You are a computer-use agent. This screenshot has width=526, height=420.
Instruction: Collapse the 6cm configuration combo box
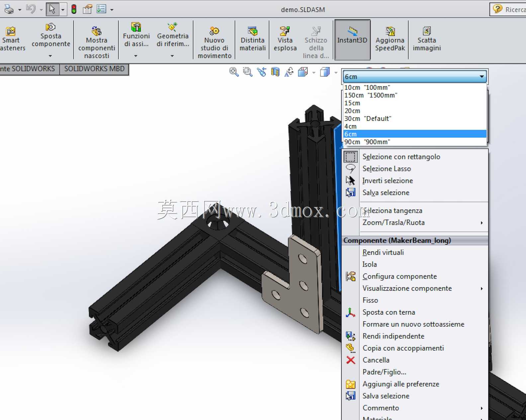coord(482,77)
